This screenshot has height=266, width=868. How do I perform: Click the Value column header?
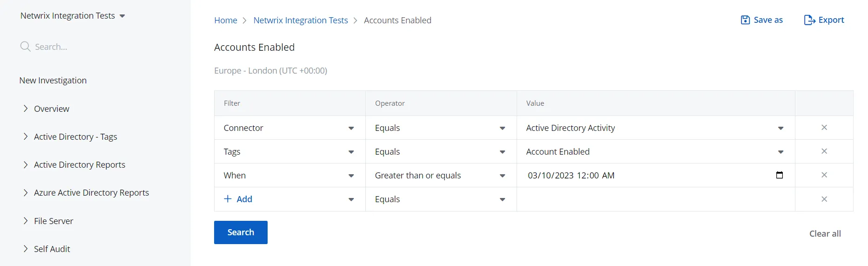pos(535,103)
